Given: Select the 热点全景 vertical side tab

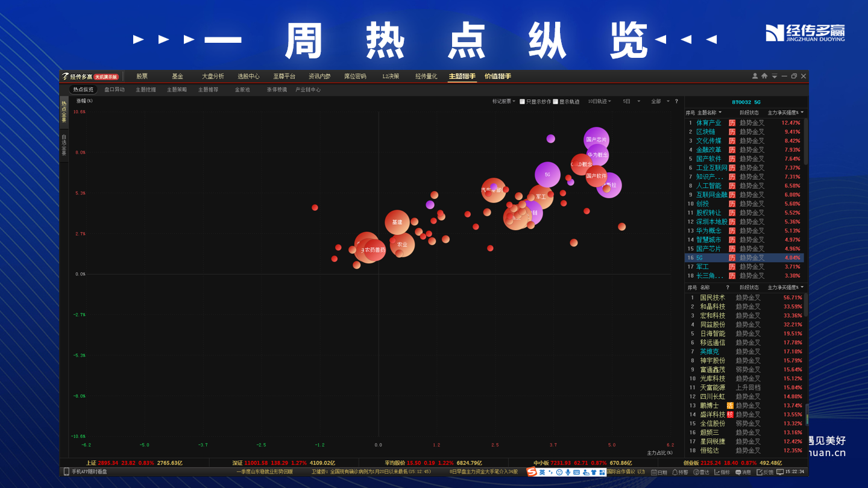Looking at the screenshot, I should tap(64, 112).
